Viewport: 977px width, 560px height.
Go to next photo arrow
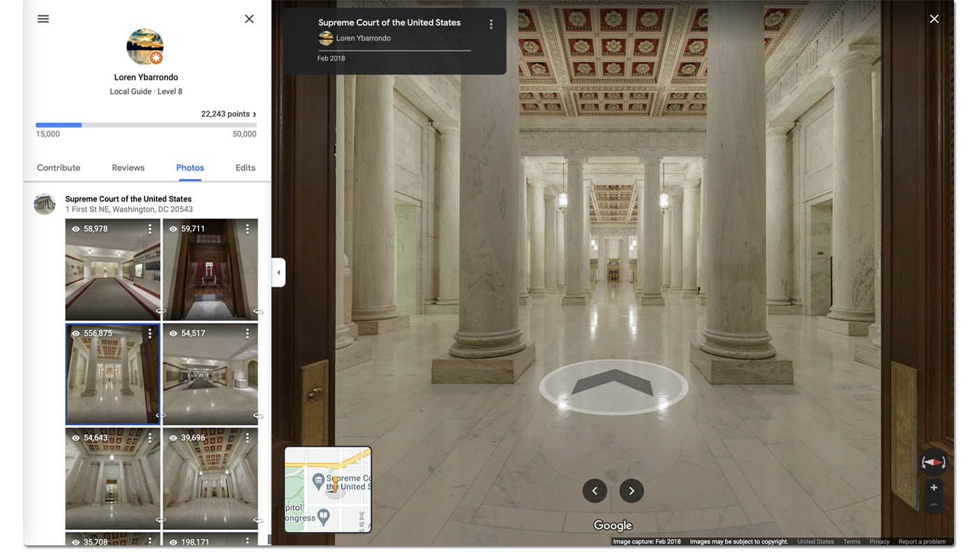[632, 491]
